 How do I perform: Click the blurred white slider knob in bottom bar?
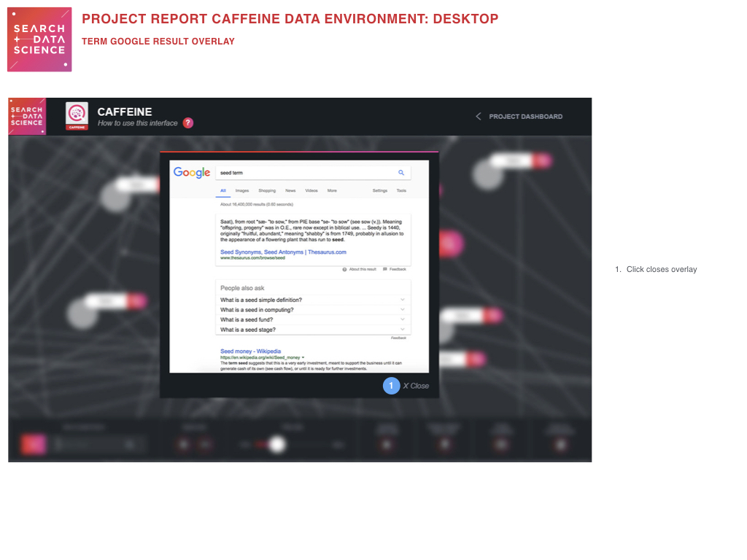tap(277, 444)
